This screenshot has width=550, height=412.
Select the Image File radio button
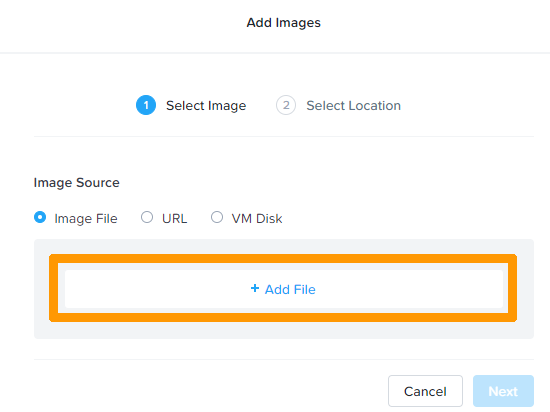pos(40,217)
